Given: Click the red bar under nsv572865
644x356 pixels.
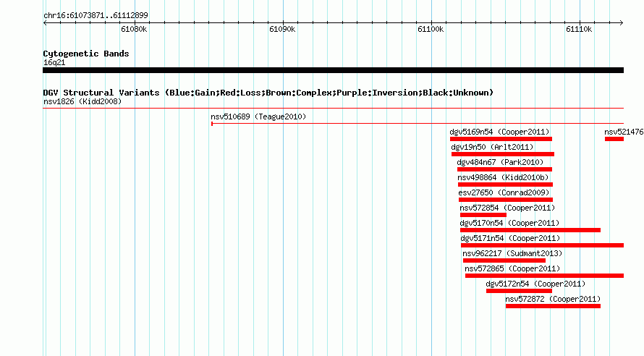Looking at the screenshot, I should [x=544, y=276].
